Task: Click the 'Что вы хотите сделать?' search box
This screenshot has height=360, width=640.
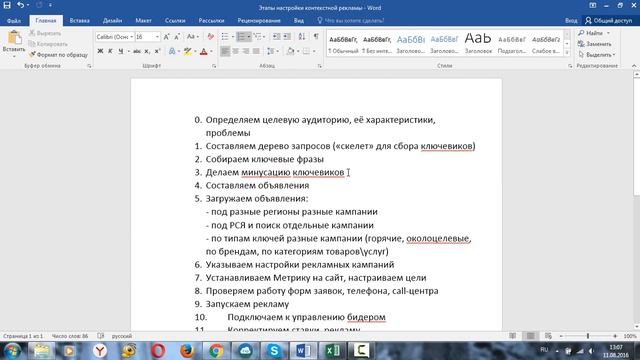Action: [x=351, y=20]
